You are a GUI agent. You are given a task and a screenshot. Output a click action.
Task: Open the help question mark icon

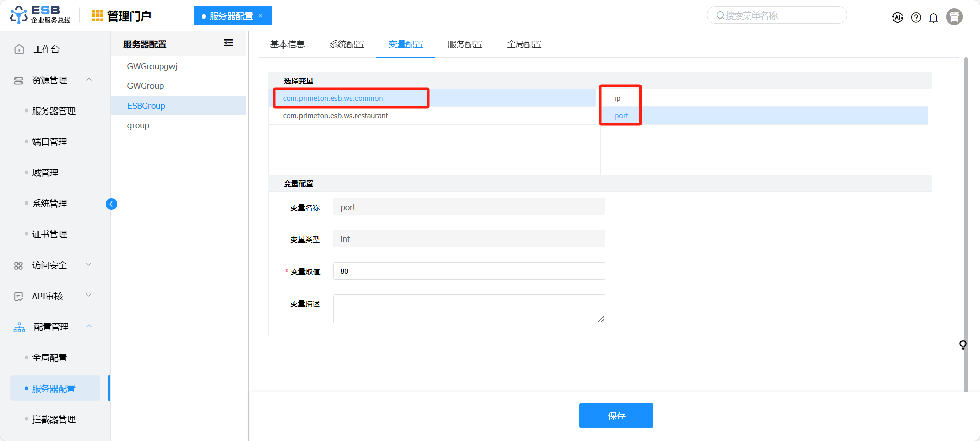tap(916, 17)
